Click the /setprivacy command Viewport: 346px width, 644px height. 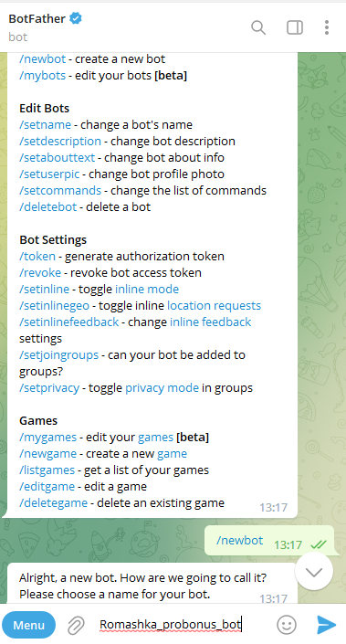[49, 387]
